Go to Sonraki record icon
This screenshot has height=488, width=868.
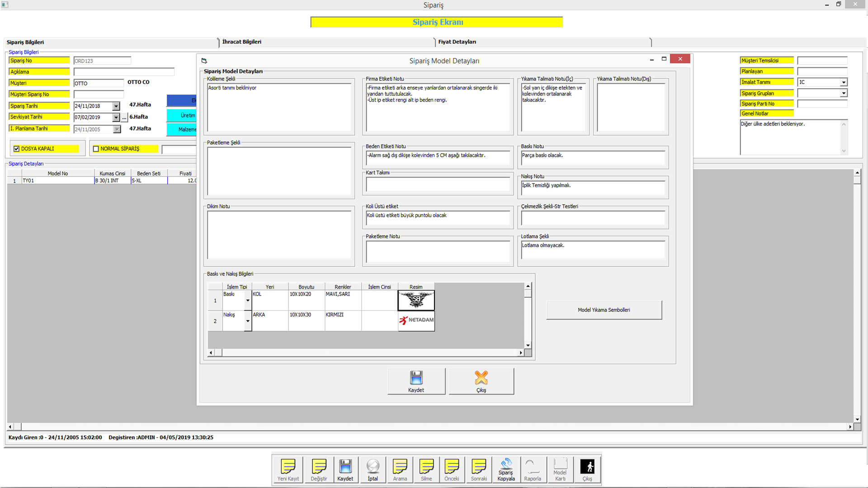(479, 469)
